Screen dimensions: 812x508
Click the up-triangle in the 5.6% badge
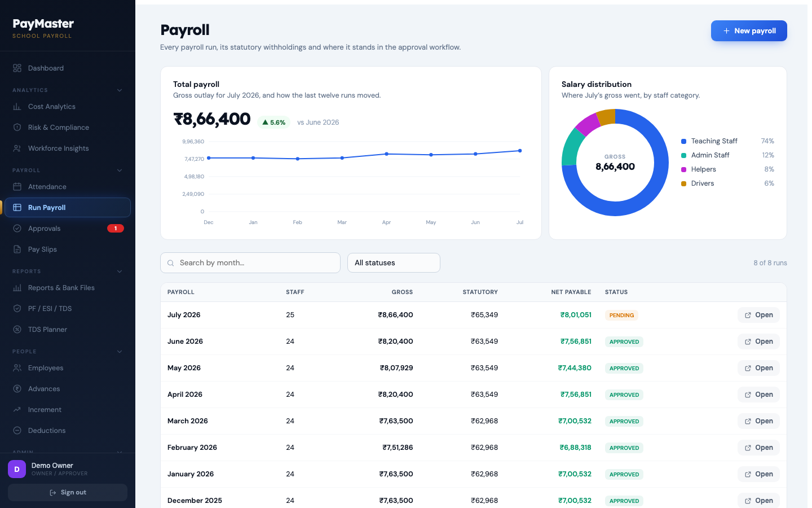[x=265, y=122]
